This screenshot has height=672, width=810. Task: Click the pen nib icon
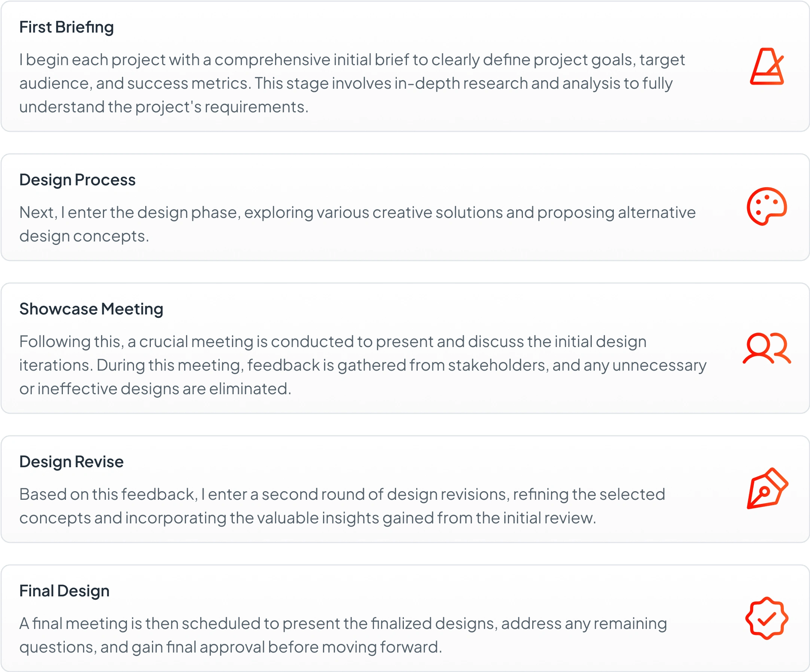pos(767,489)
